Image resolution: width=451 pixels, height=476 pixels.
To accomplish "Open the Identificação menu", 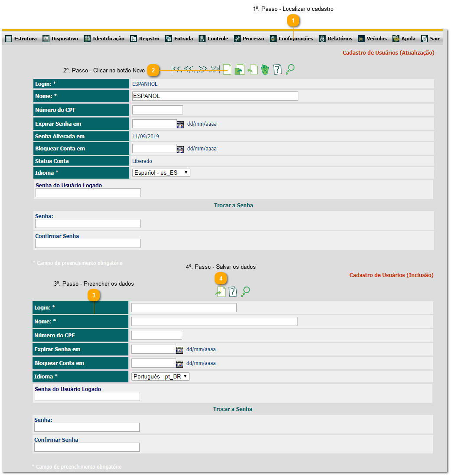I will tap(104, 39).
